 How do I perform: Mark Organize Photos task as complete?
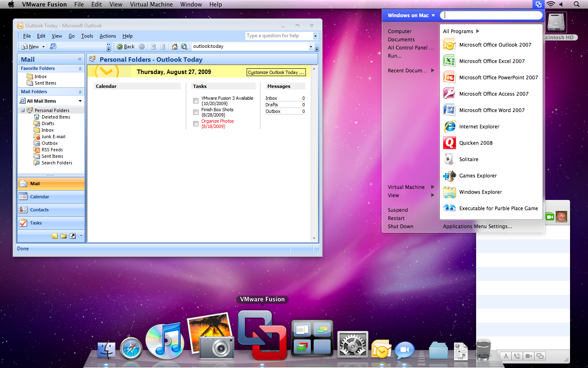pos(196,123)
